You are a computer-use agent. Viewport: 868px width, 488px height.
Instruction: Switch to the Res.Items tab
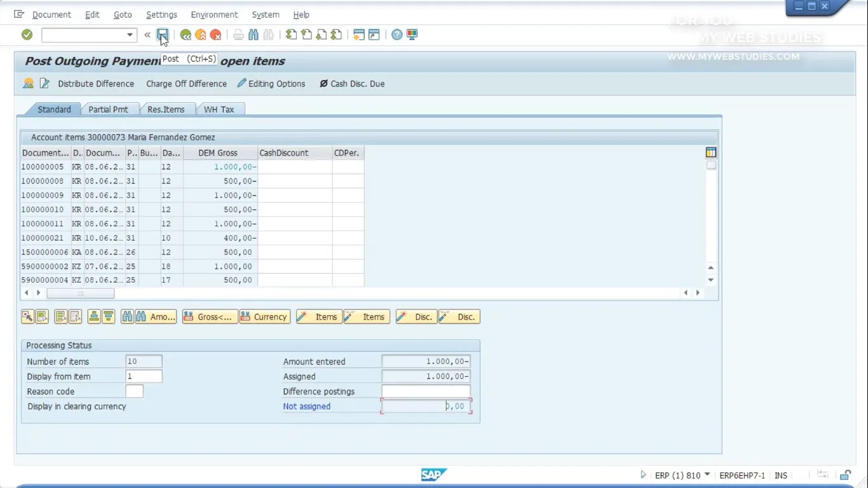pos(166,109)
